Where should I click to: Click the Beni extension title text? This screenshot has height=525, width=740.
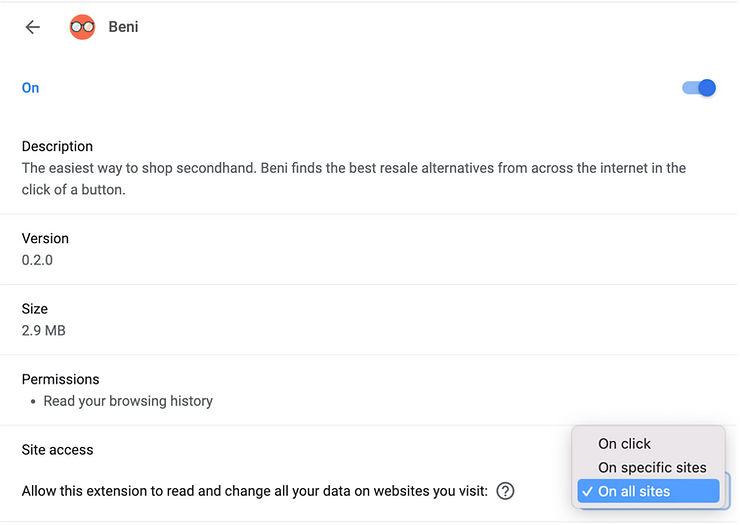click(x=123, y=27)
